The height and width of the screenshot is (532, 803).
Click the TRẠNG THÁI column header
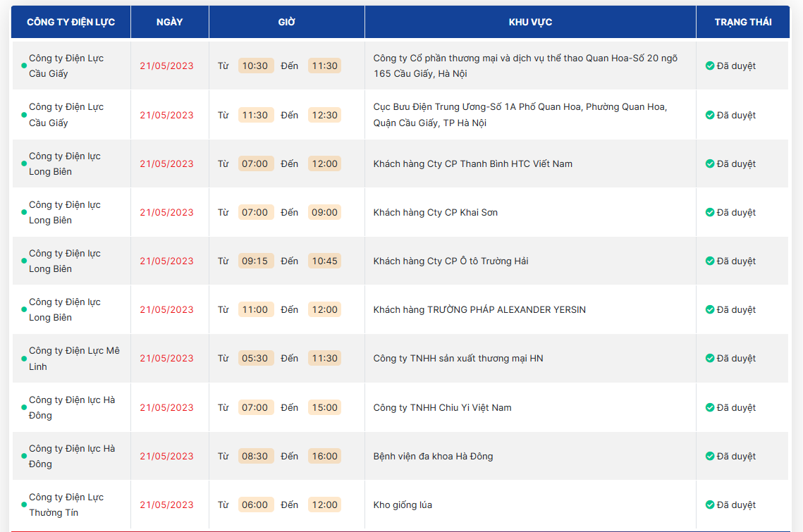point(742,22)
